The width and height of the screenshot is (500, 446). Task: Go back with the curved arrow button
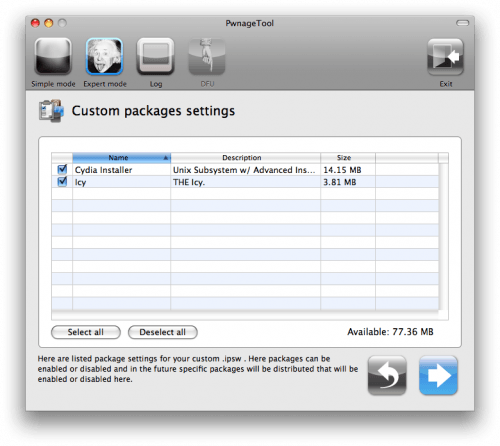tap(387, 375)
